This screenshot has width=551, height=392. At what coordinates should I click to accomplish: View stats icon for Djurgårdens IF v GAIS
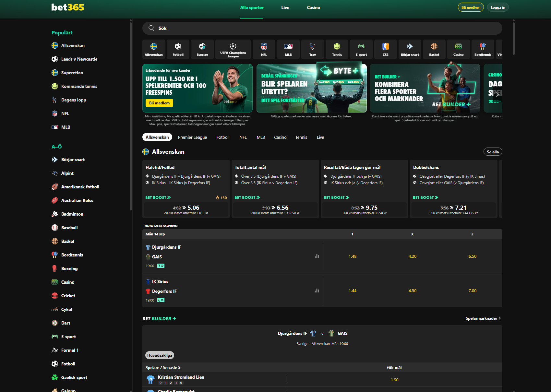pos(317,256)
